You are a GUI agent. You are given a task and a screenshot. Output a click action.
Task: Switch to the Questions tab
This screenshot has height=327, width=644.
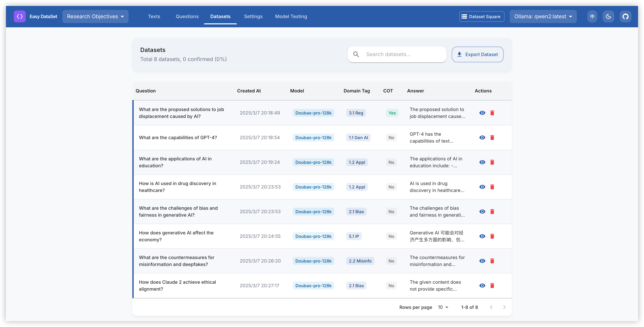click(187, 16)
